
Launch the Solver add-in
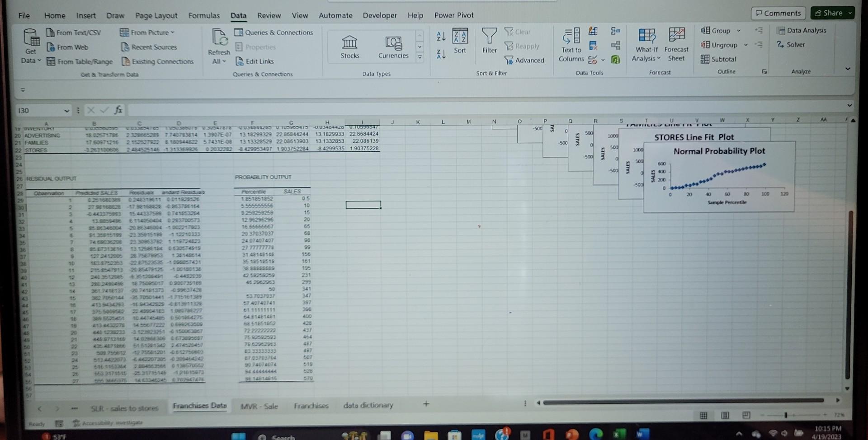click(x=791, y=44)
